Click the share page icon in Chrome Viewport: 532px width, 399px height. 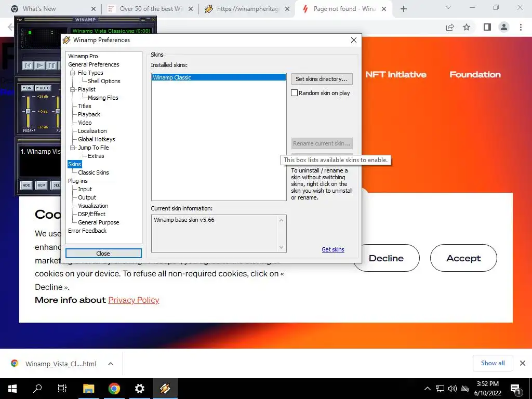[x=450, y=27]
